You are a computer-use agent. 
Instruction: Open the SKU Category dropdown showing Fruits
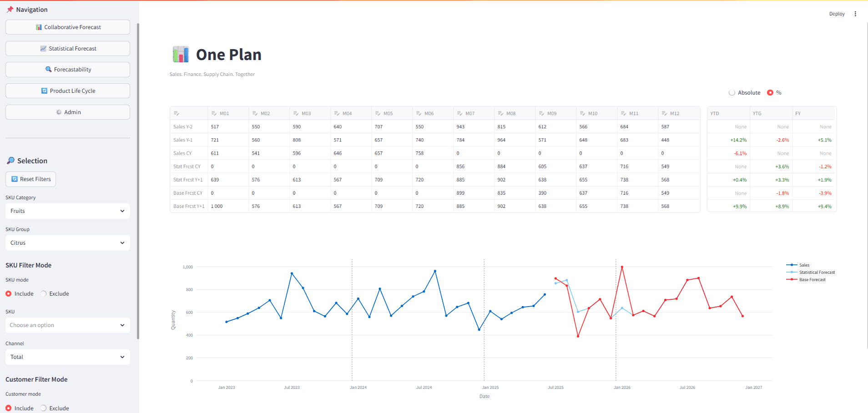click(x=67, y=211)
